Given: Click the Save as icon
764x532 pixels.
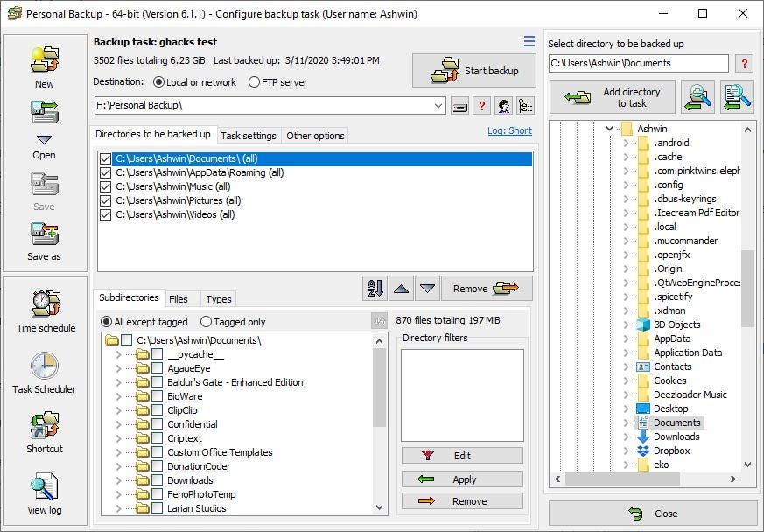Looking at the screenshot, I should [45, 234].
